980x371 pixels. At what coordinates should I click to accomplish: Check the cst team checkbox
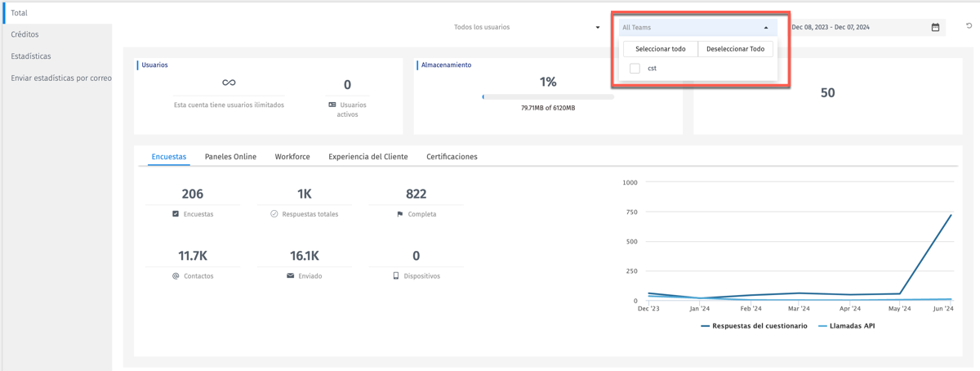pos(635,69)
